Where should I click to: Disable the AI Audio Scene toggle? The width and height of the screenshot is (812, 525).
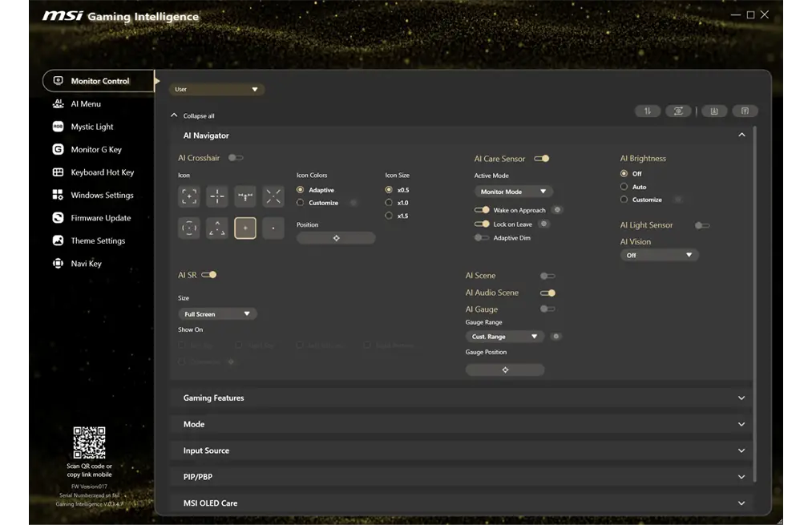(x=548, y=293)
